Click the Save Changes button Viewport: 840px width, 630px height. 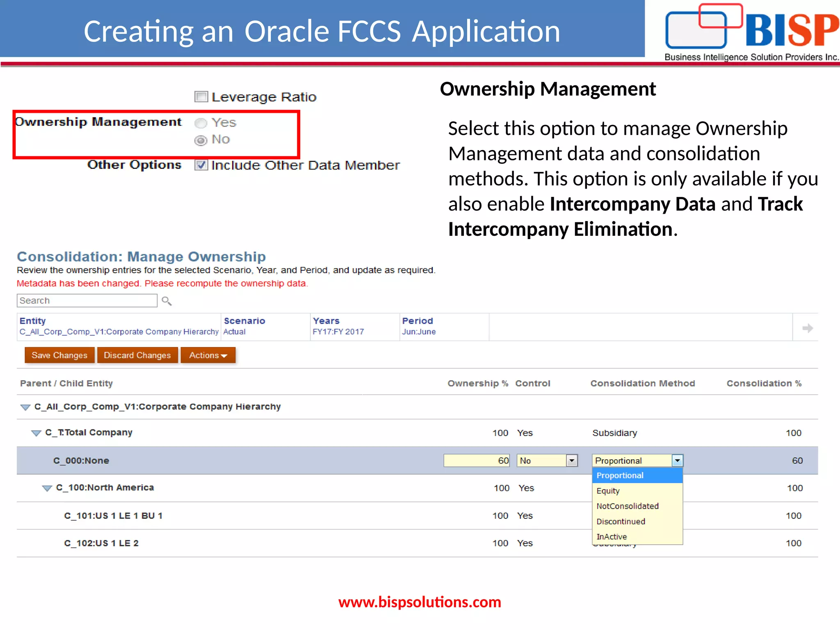(x=59, y=355)
